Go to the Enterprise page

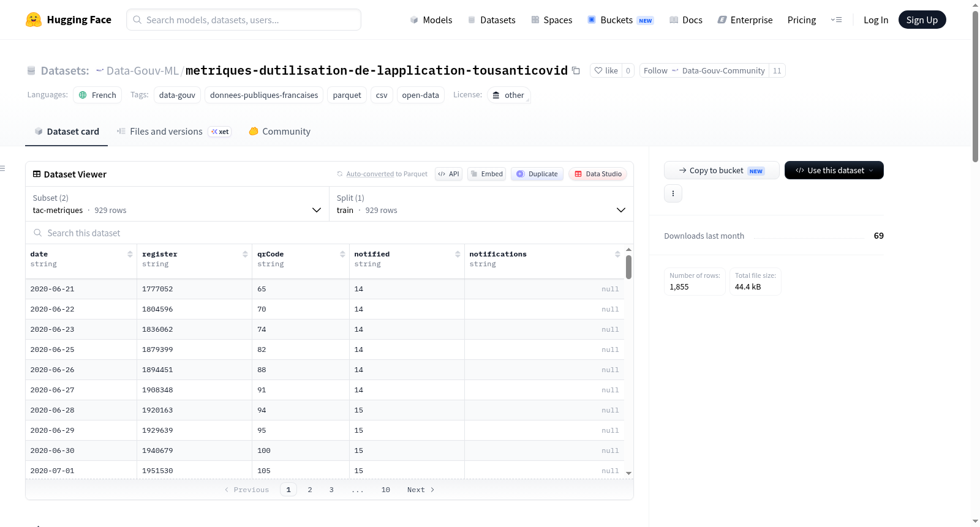pos(745,20)
